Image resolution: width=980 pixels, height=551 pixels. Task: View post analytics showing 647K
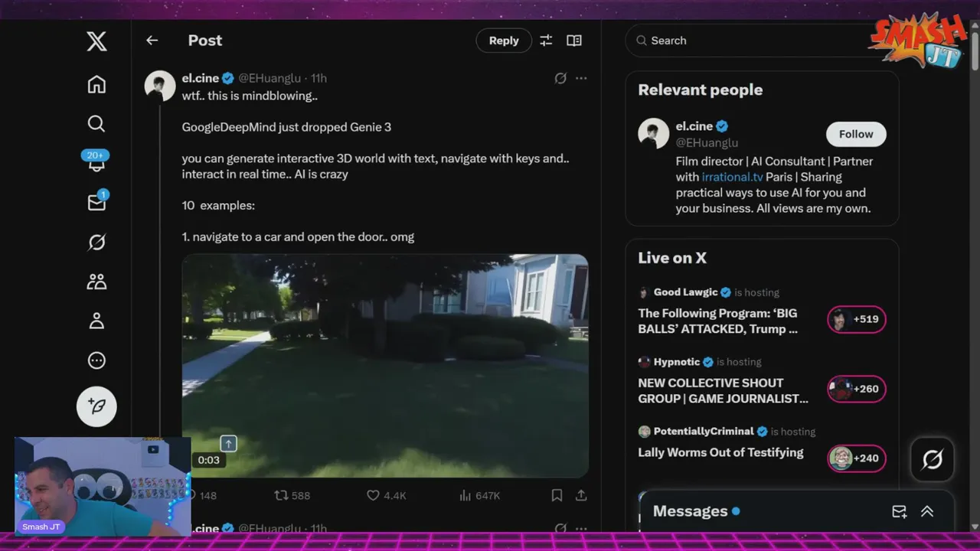coord(479,496)
